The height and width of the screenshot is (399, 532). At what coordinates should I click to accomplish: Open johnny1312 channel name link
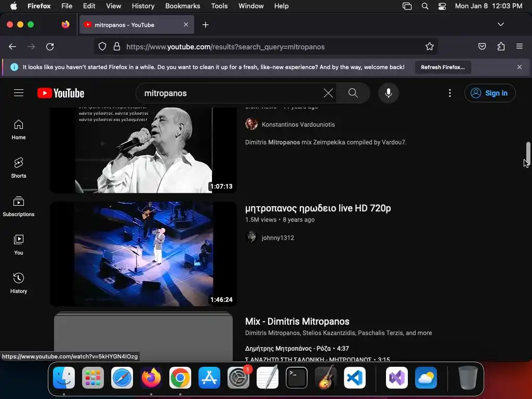278,238
